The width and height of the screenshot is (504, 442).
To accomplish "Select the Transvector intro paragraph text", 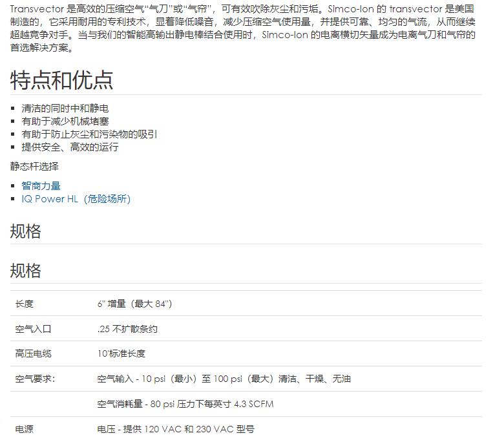I will point(243,28).
